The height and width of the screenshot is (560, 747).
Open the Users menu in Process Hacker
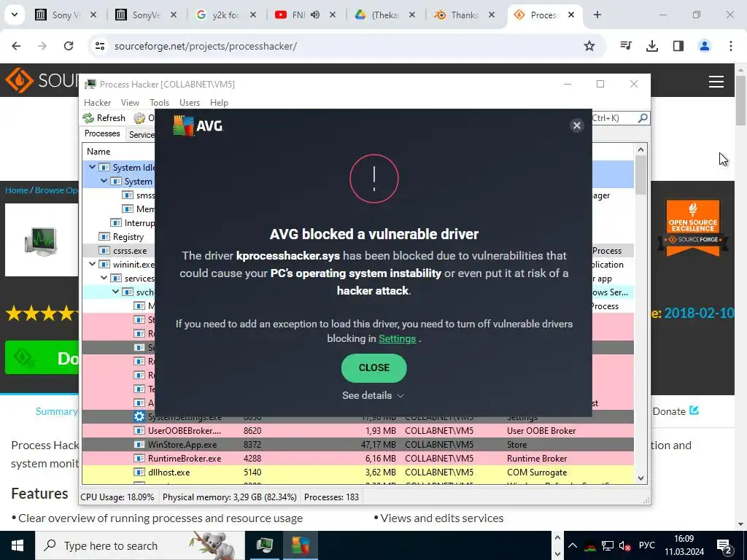189,102
